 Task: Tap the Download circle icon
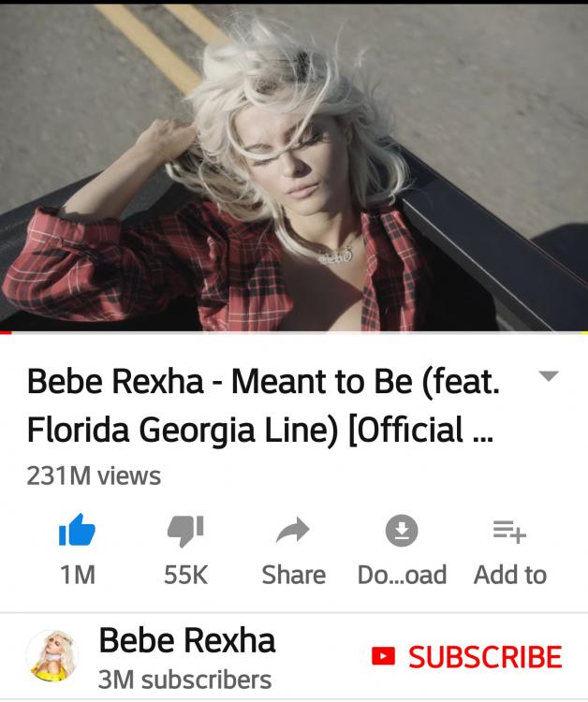click(402, 531)
